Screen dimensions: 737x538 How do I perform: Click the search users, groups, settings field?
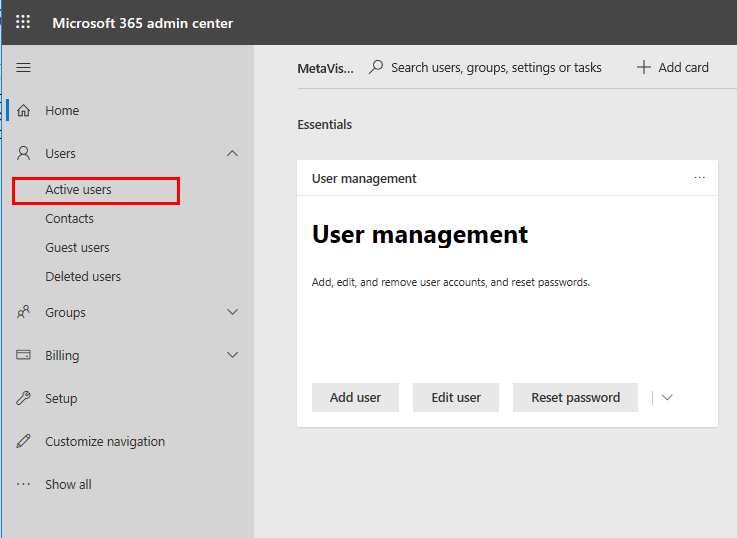point(495,68)
